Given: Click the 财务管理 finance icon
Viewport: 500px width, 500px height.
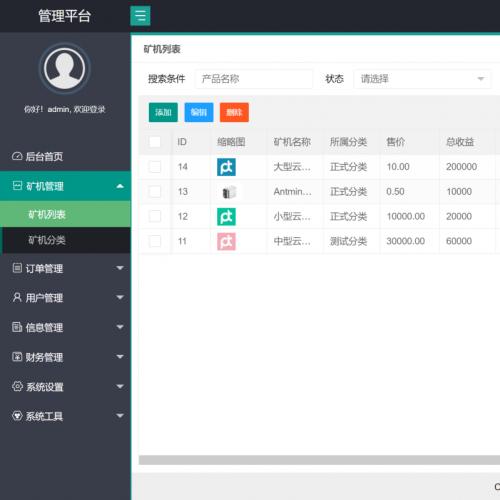Looking at the screenshot, I should [17, 357].
